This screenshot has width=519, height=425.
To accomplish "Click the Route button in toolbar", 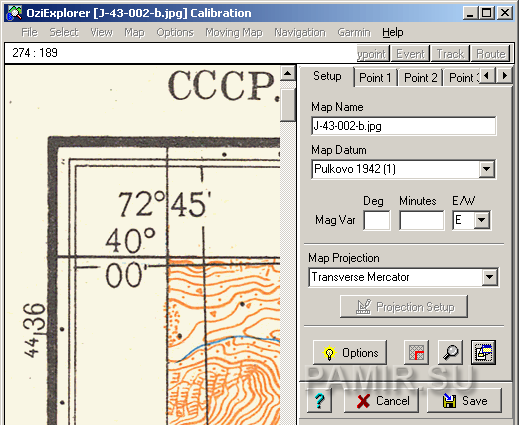I will coord(490,54).
